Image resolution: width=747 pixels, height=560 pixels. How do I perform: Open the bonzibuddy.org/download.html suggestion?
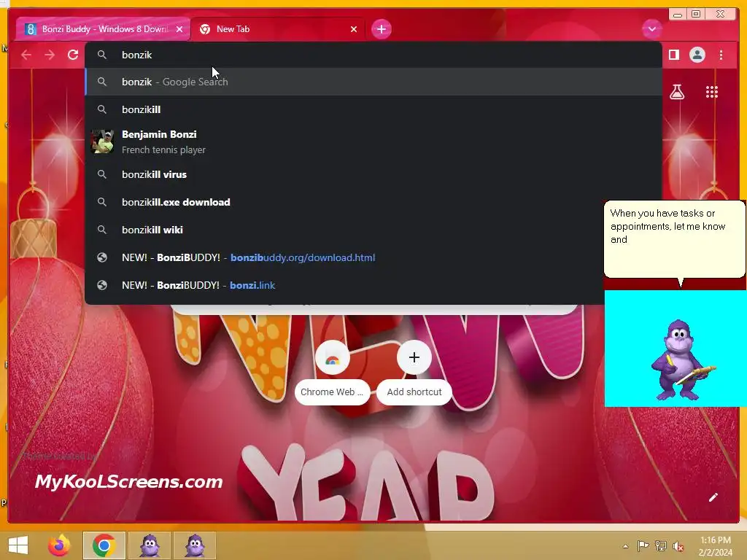pos(344,257)
